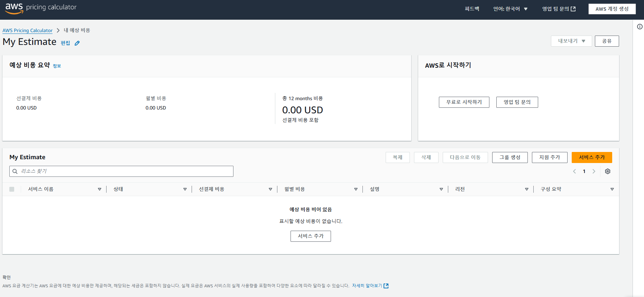Open the 내보내기 export dropdown
This screenshot has width=644, height=297.
point(571,41)
